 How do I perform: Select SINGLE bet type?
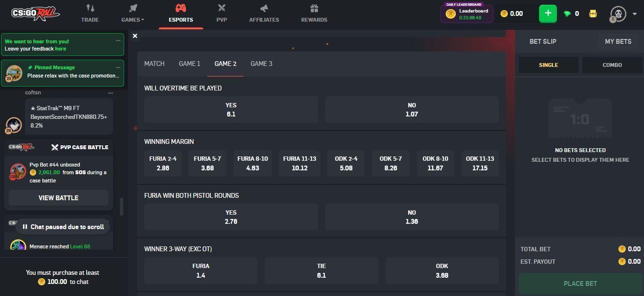click(548, 65)
